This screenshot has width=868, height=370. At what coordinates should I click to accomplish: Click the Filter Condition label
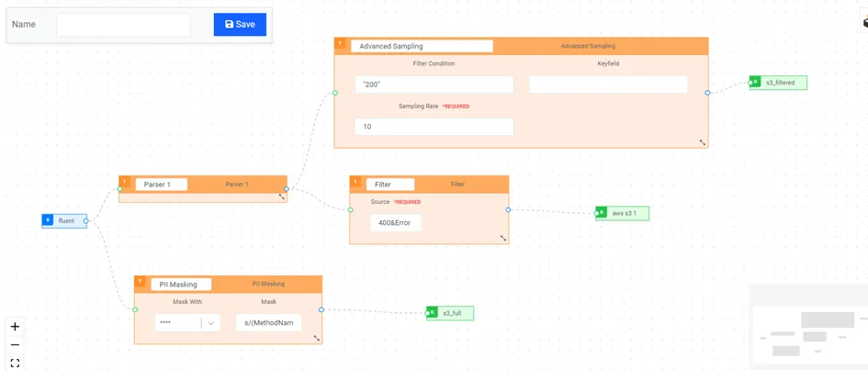(x=434, y=63)
